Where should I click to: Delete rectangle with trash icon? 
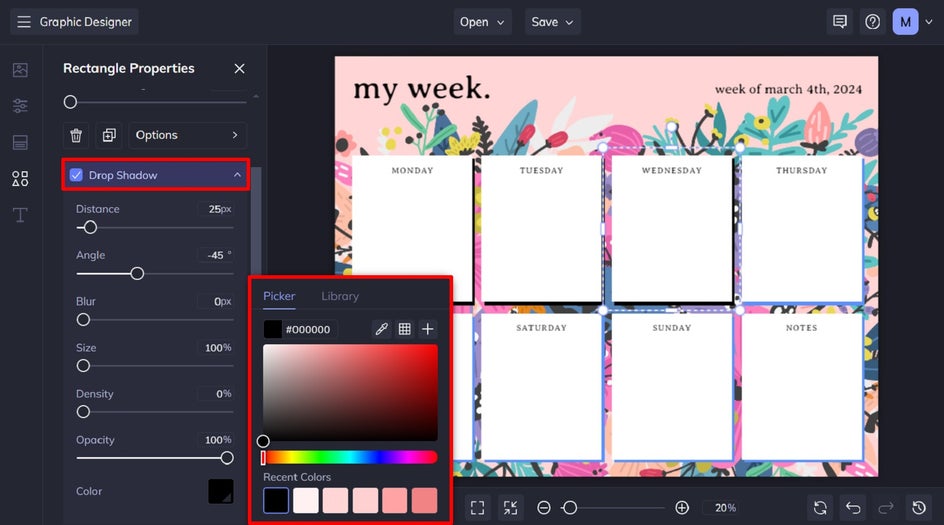pos(76,135)
